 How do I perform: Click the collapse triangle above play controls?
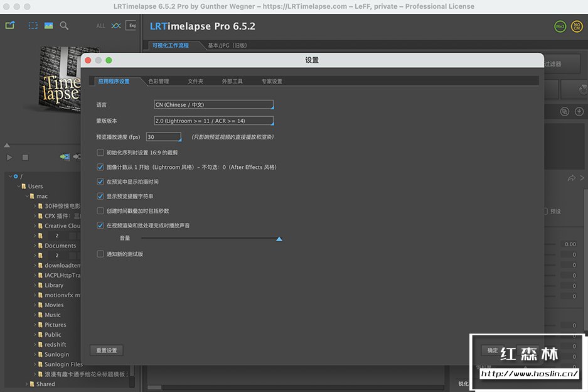7,145
